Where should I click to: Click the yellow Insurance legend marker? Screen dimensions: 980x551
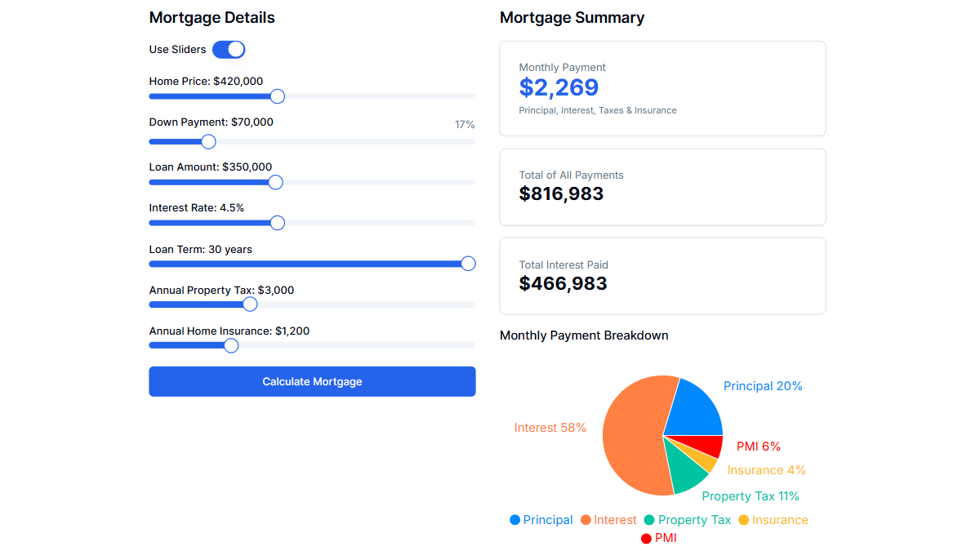745,519
